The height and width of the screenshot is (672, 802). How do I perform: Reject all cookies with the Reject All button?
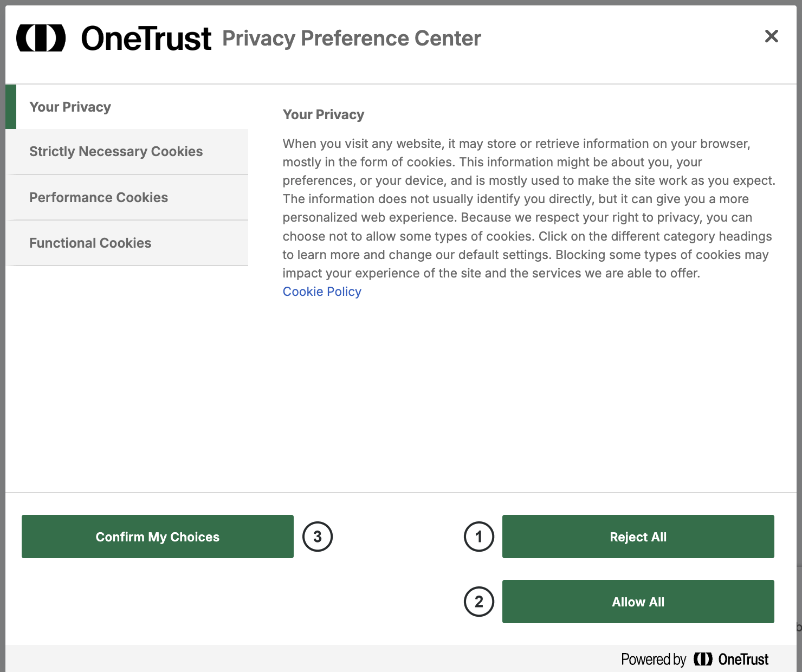click(x=638, y=537)
